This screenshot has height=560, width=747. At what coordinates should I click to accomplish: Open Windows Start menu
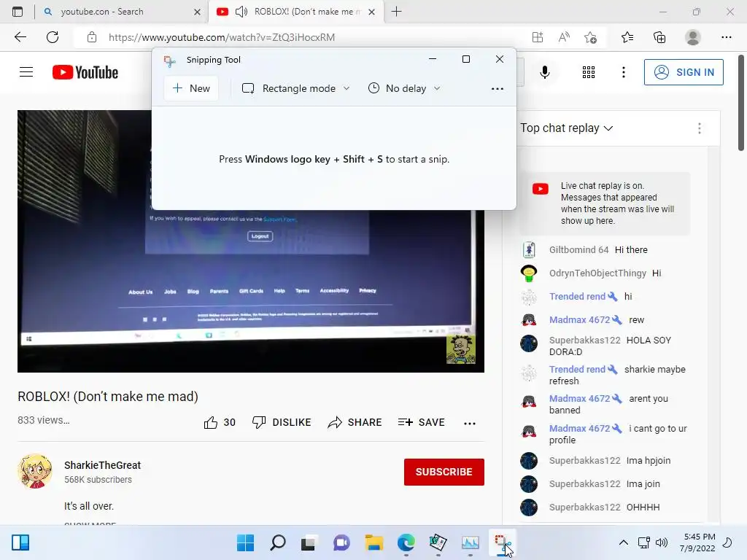coord(245,542)
